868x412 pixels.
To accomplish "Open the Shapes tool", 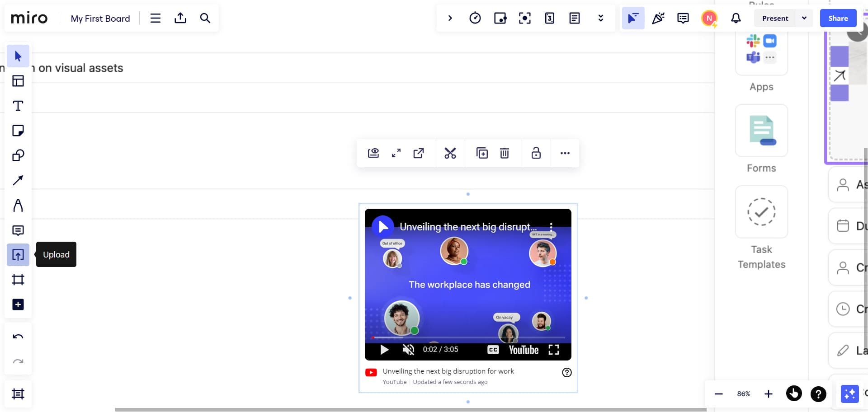I will (18, 155).
